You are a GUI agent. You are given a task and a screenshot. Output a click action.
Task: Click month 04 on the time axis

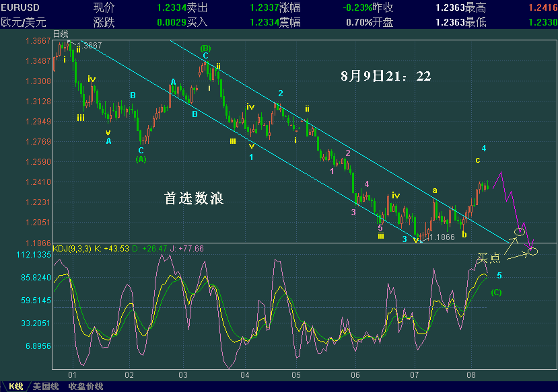point(245,375)
